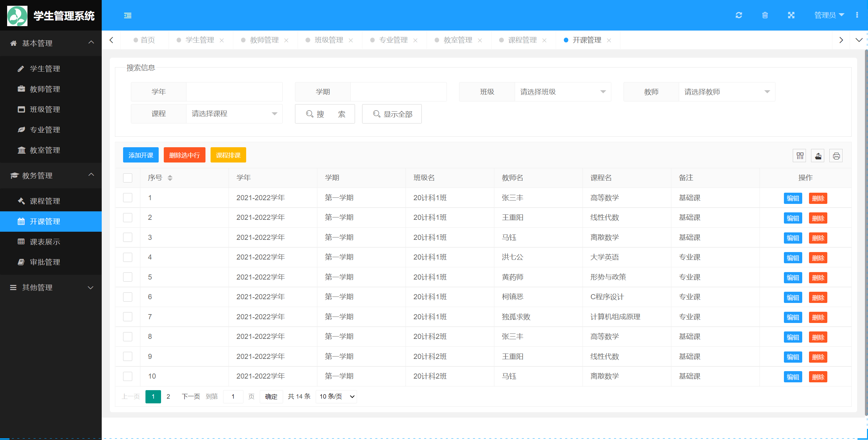Open the 请选择班级 dropdown
Viewport: 868px width, 440px height.
pos(563,92)
